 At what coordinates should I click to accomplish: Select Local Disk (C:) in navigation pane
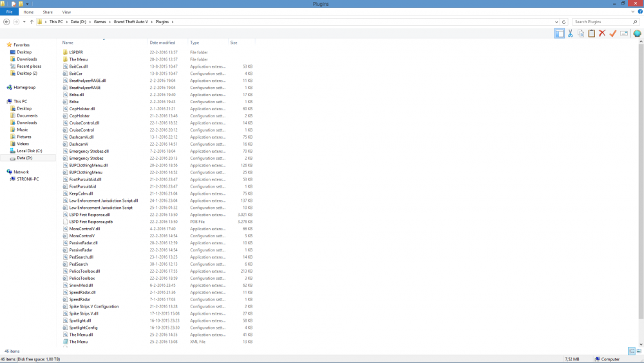coord(29,151)
